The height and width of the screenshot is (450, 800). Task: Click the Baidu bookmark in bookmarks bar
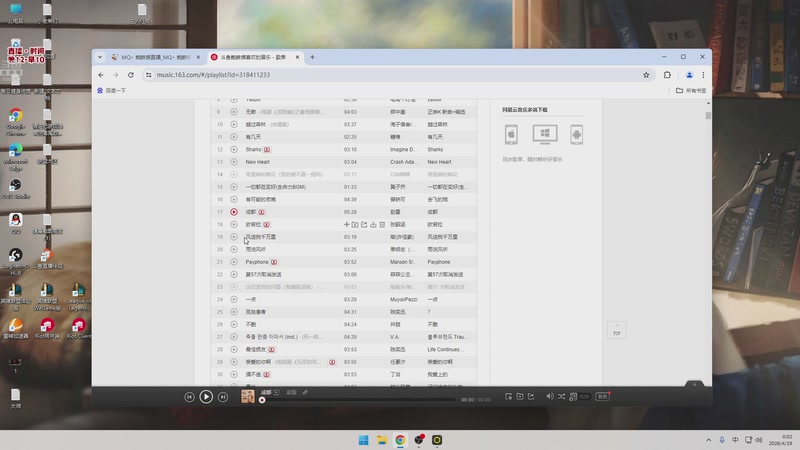coord(111,90)
